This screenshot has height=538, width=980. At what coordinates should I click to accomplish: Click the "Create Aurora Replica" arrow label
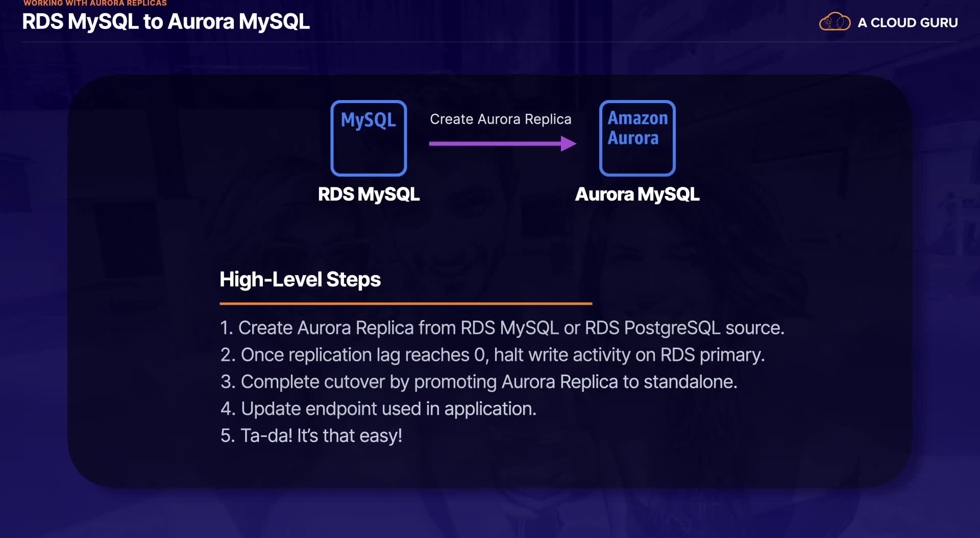(500, 119)
